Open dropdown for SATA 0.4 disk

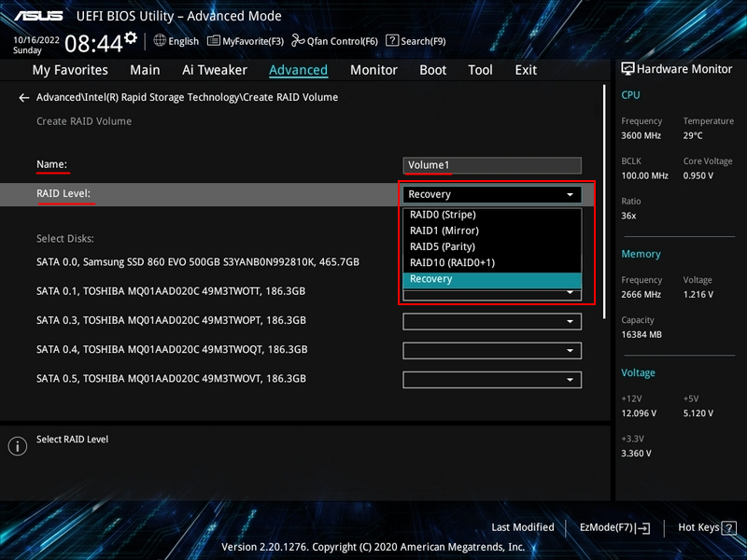(492, 351)
